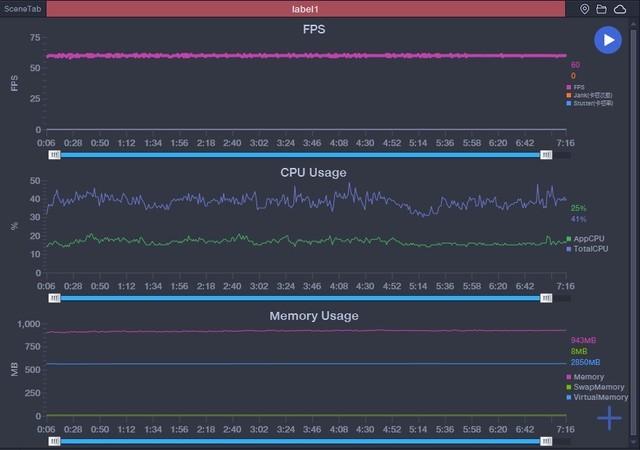Toggle the Memory legend entry
Image resolution: width=640 pixels, height=450 pixels.
(585, 377)
